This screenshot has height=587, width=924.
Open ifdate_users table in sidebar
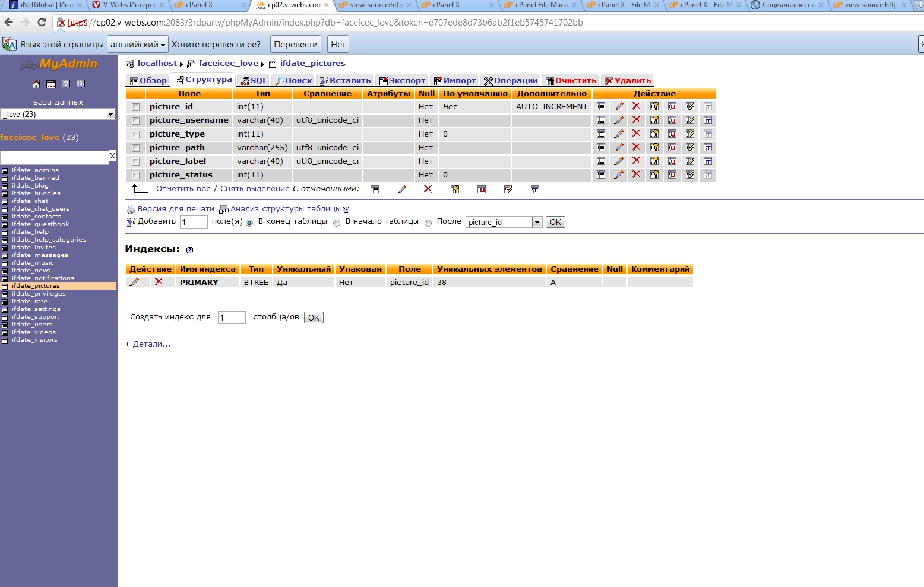[32, 325]
